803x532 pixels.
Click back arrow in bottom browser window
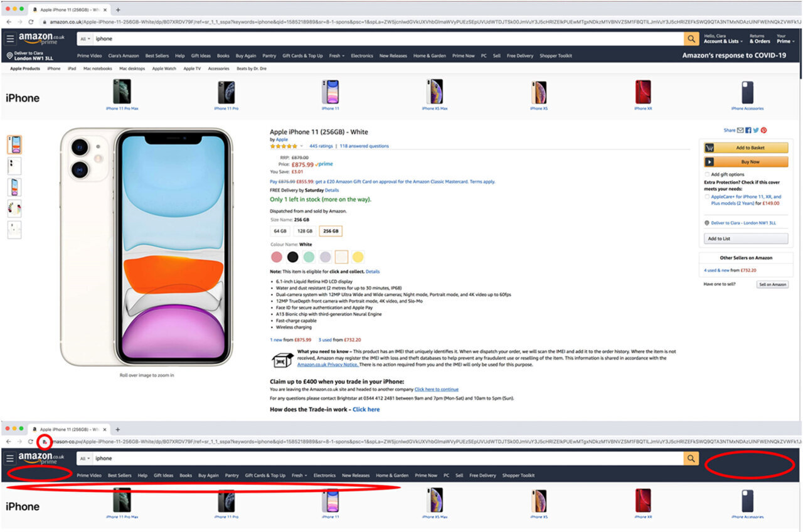[x=9, y=442]
